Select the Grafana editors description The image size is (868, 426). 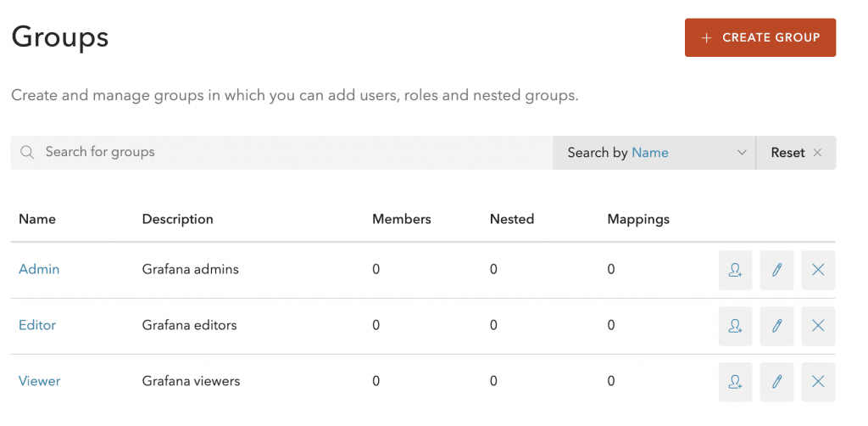[x=189, y=325]
